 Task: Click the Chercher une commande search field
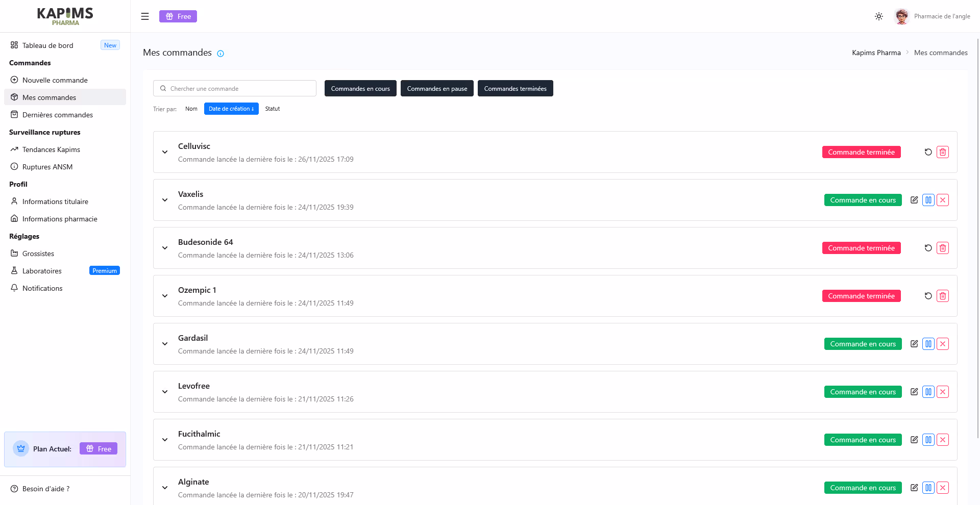(235, 88)
